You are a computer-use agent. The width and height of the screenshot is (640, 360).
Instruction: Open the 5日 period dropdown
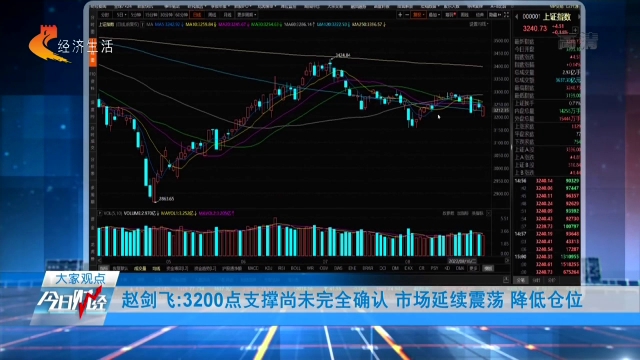(x=121, y=15)
